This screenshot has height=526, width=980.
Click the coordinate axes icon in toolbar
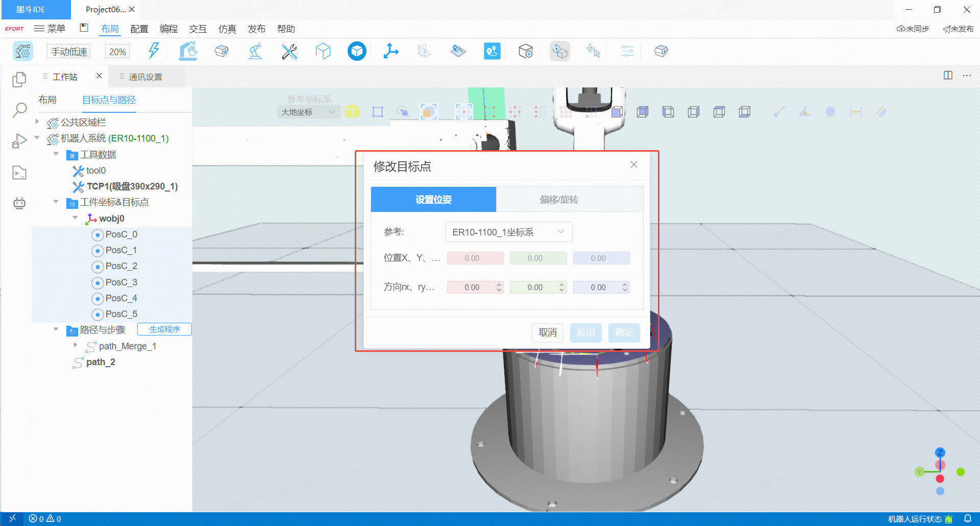(390, 51)
